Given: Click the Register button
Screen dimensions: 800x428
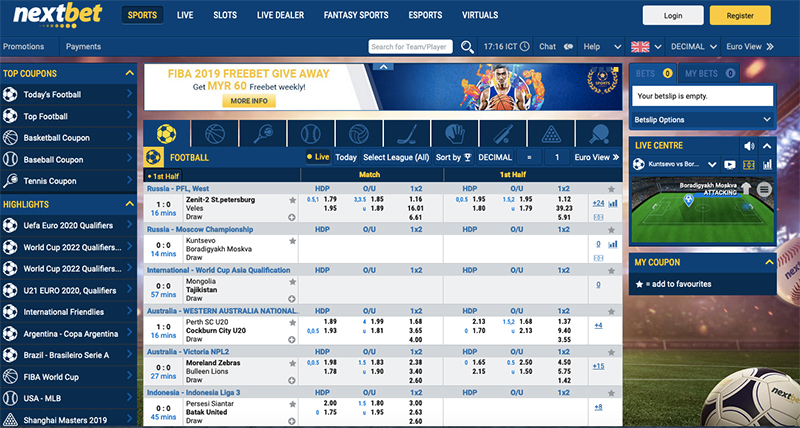Looking at the screenshot, I should (x=740, y=15).
